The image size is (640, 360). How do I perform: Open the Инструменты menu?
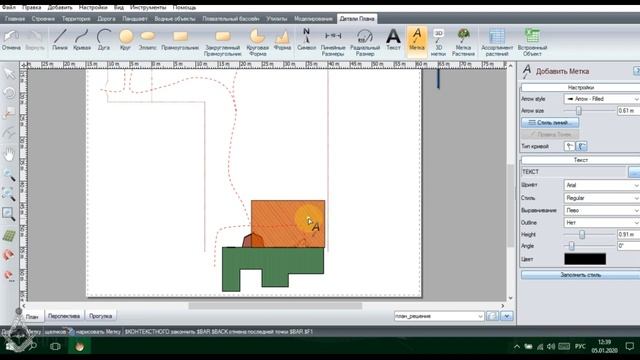point(148,7)
